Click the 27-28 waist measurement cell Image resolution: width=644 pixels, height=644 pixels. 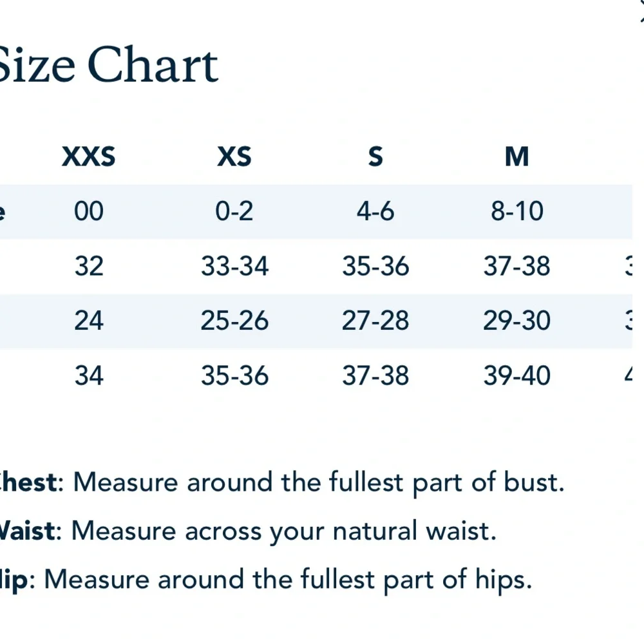tap(375, 321)
